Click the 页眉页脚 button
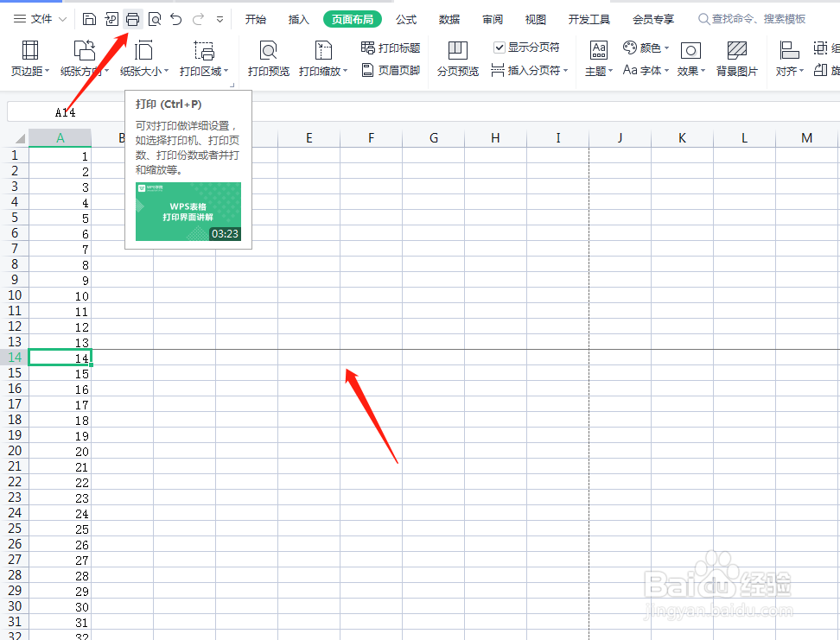Screen dimensions: 840x640 click(x=391, y=70)
